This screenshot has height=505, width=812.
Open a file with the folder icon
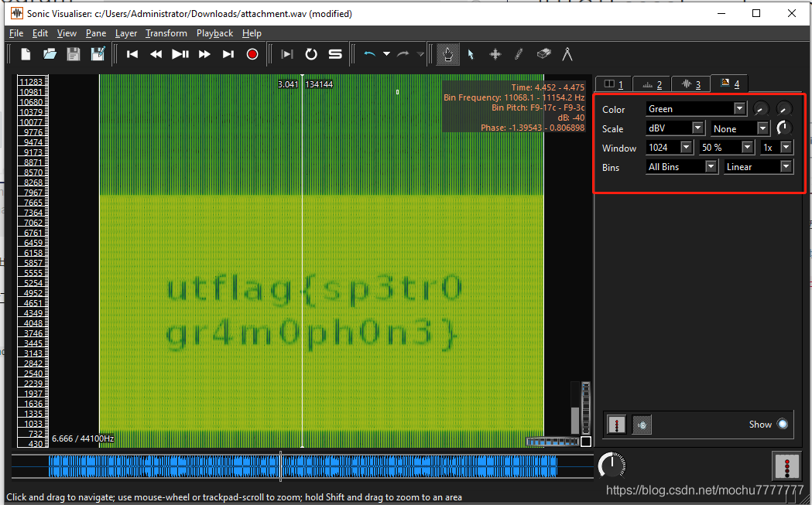pos(50,54)
